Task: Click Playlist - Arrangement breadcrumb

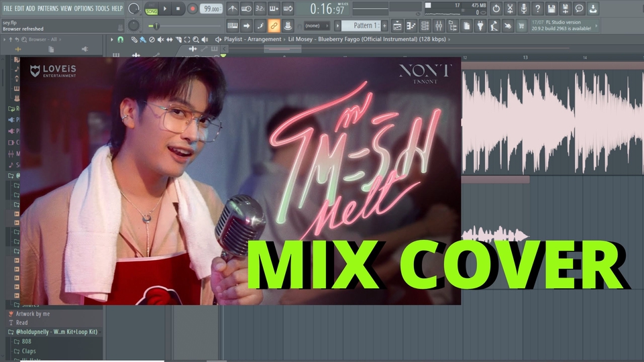Action: click(253, 40)
